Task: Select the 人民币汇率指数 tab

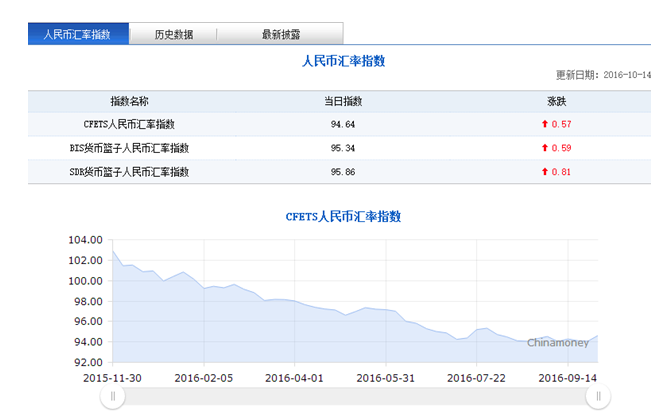Action: click(78, 34)
